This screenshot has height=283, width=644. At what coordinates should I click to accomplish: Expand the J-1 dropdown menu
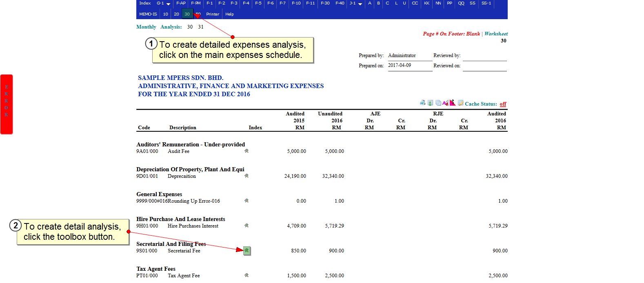(355, 3)
